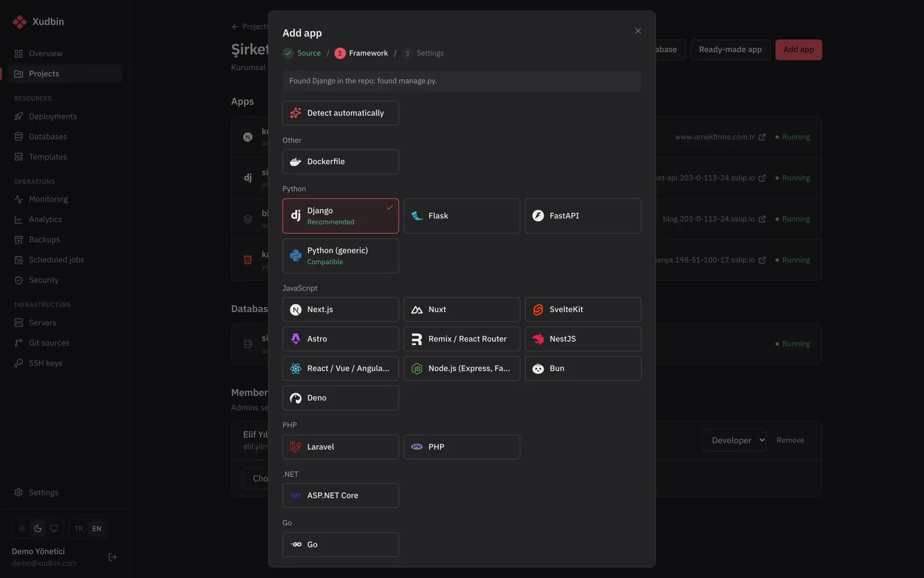
Task: Go back to the Source step
Action: point(302,53)
